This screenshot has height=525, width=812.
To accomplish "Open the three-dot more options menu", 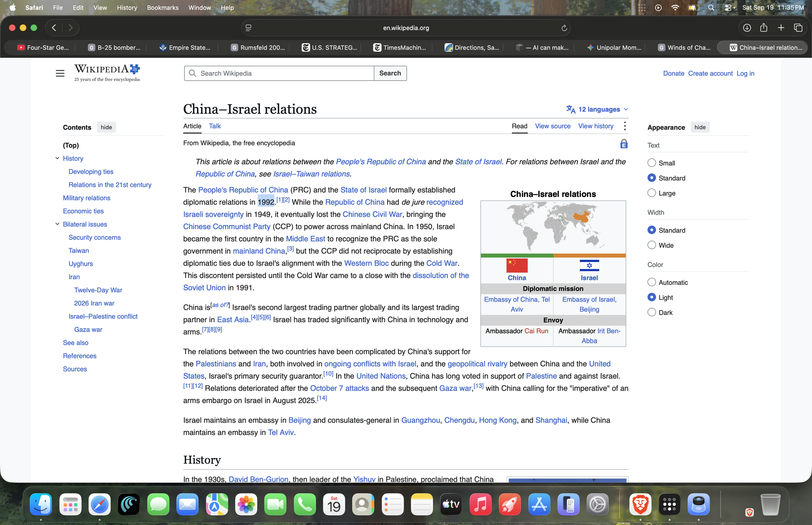I will [625, 126].
